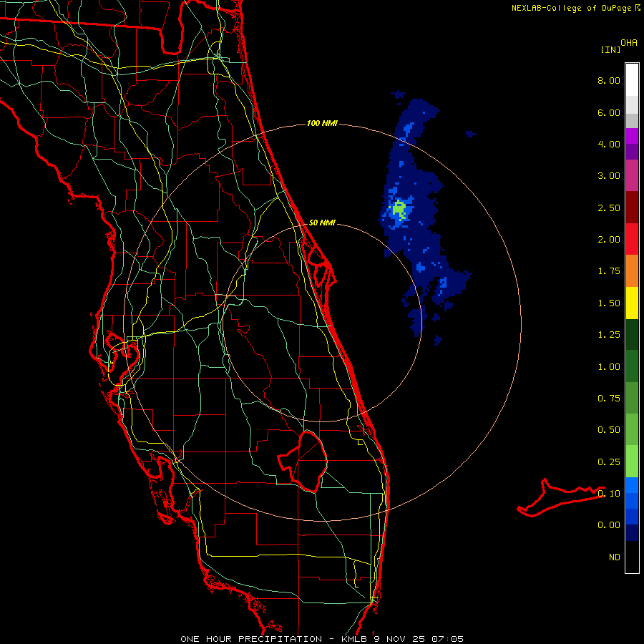Image resolution: width=644 pixels, height=644 pixels.
Task: Click the 1.00 legend value
Action: point(609,367)
